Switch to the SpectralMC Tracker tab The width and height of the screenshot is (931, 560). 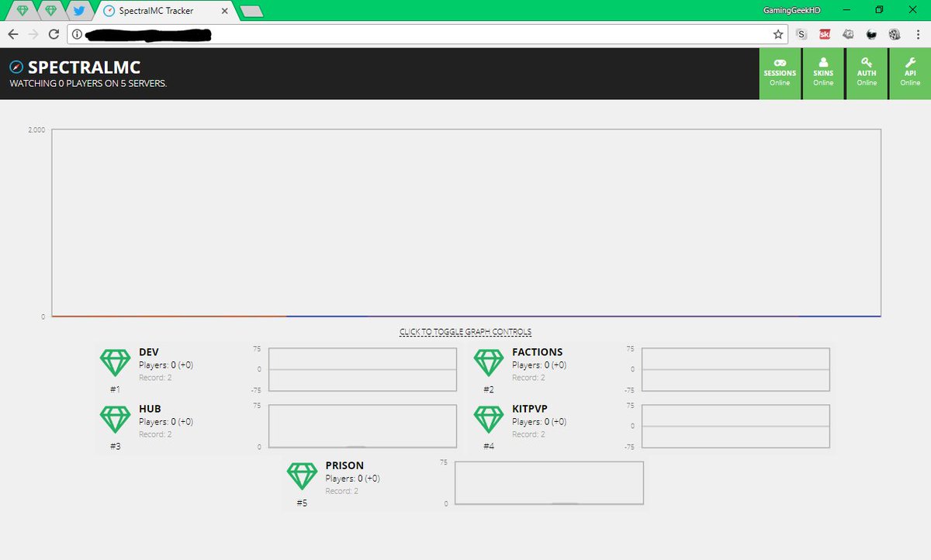(x=165, y=11)
